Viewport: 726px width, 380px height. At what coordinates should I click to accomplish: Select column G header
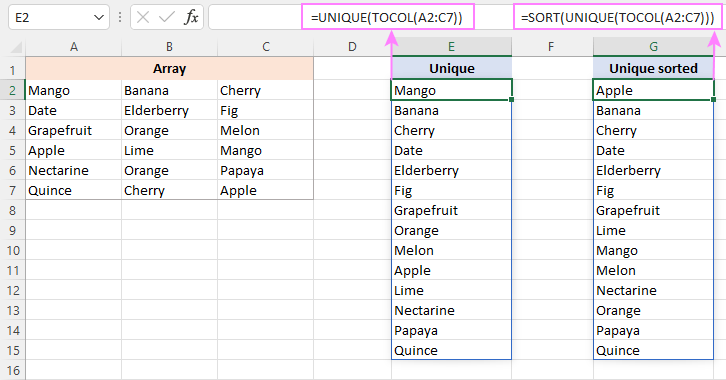[x=653, y=47]
